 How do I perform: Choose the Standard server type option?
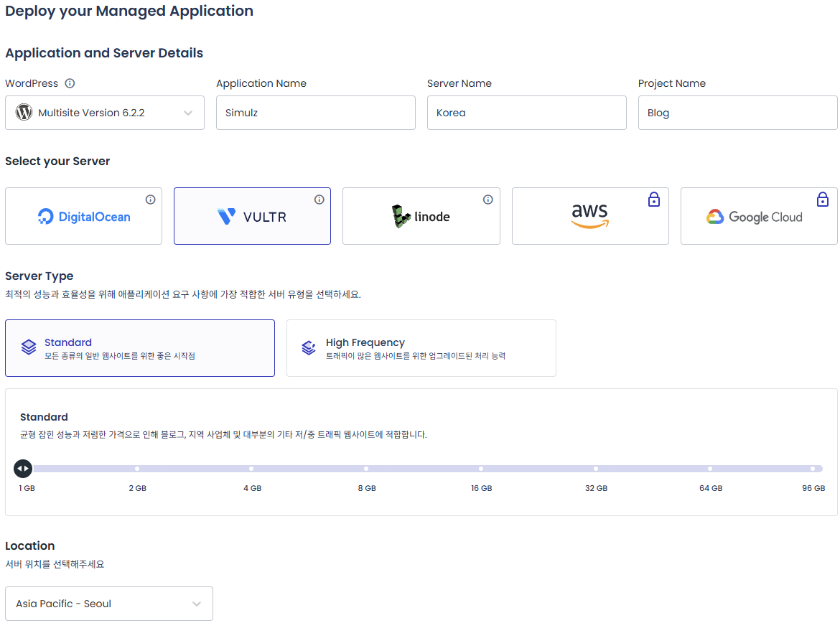(x=140, y=348)
